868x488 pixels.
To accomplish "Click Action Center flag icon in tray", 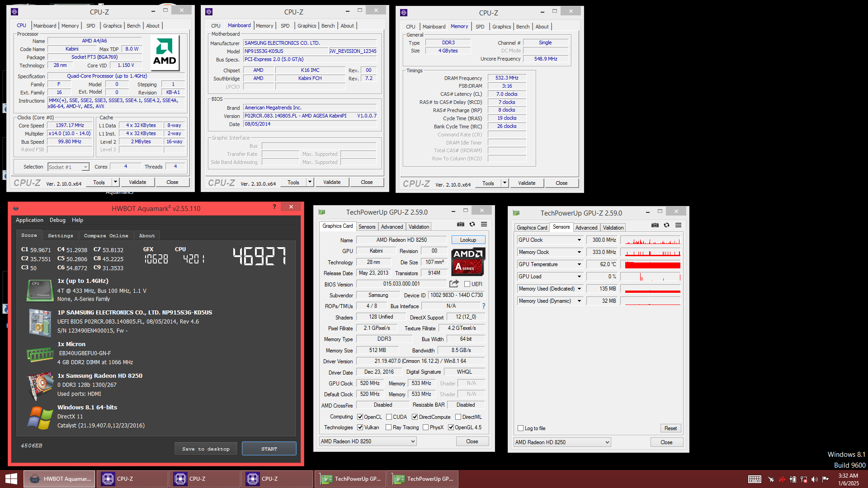I will pyautogui.click(x=826, y=479).
